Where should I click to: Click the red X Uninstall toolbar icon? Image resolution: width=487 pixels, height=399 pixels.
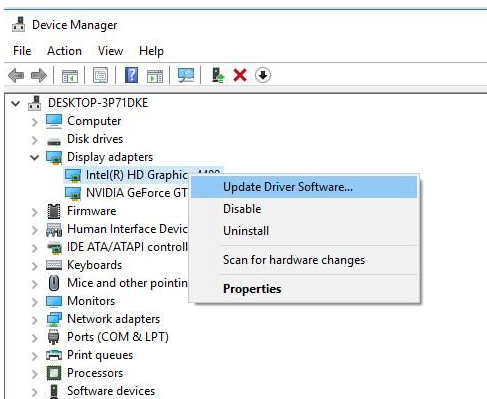click(x=240, y=75)
